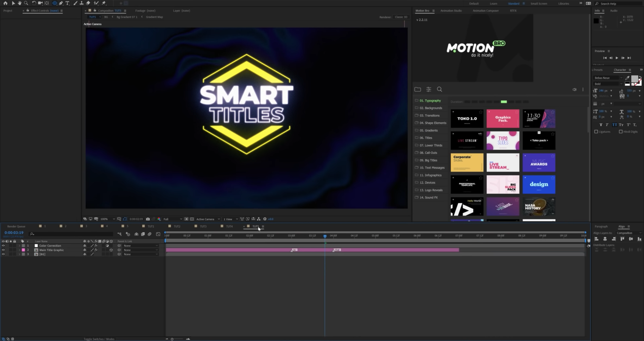Open 13. Logo Reveals category
This screenshot has width=644, height=341.
431,190
